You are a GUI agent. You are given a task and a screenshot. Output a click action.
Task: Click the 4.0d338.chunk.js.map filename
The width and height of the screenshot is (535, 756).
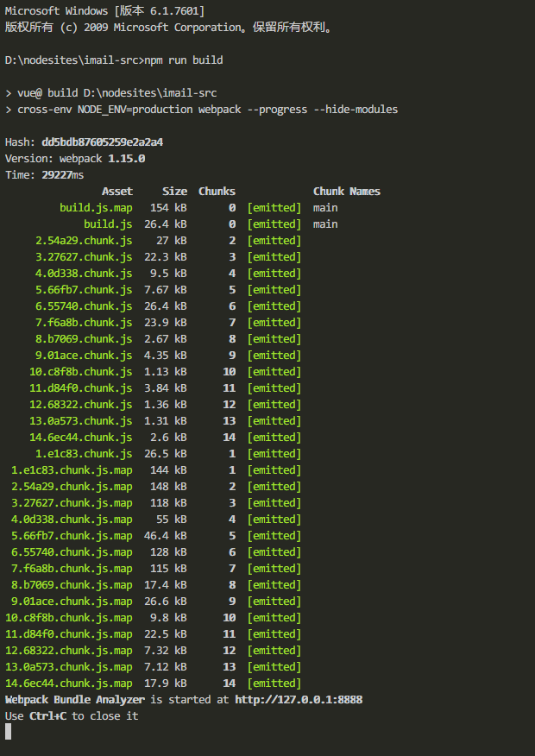[x=72, y=520]
